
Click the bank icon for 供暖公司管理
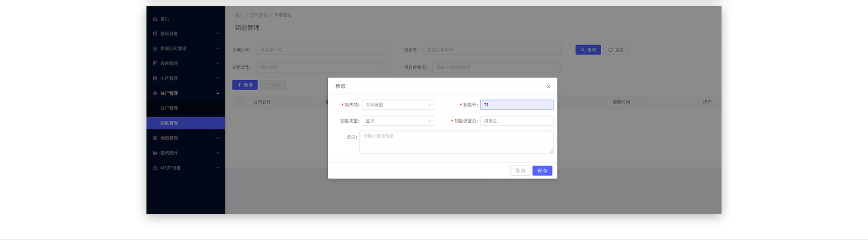[x=155, y=48]
